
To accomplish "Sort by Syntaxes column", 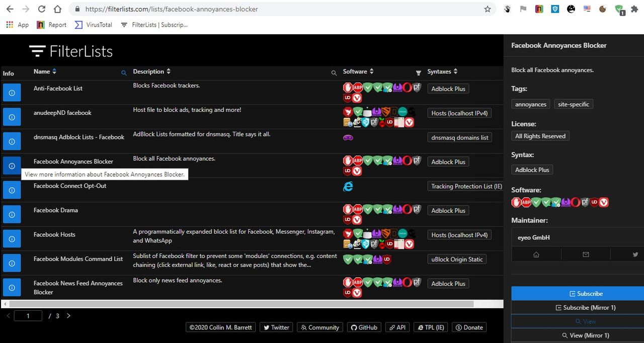I will pos(442,72).
